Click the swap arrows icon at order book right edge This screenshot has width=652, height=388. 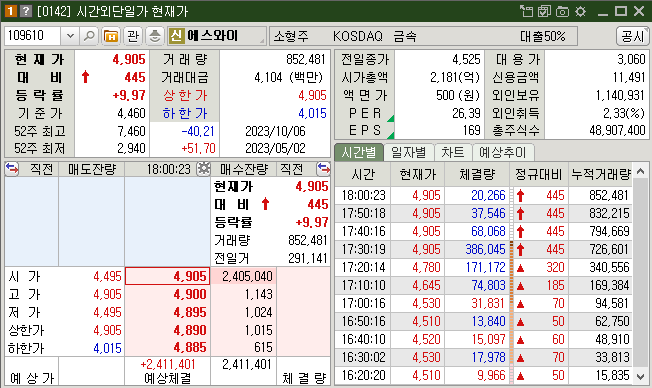click(x=324, y=169)
